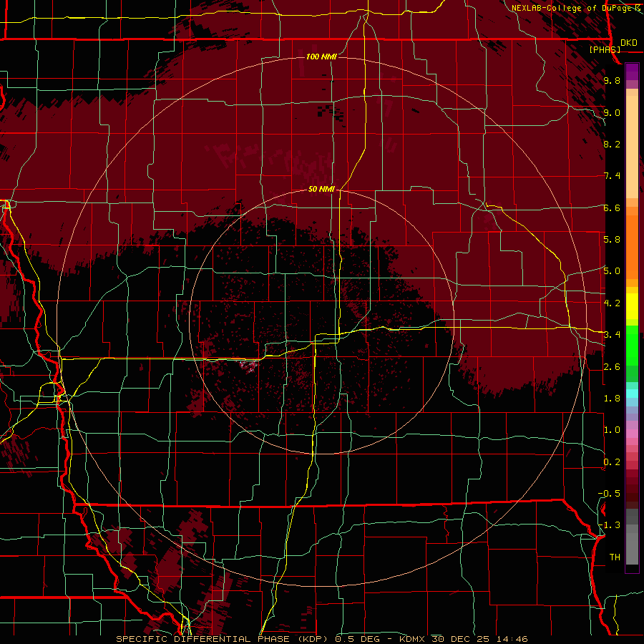Click the "SPECIFIC DIFFERENTIAL PHASE (KDP)" caption text
This screenshot has height=644, width=644.
coord(222,639)
